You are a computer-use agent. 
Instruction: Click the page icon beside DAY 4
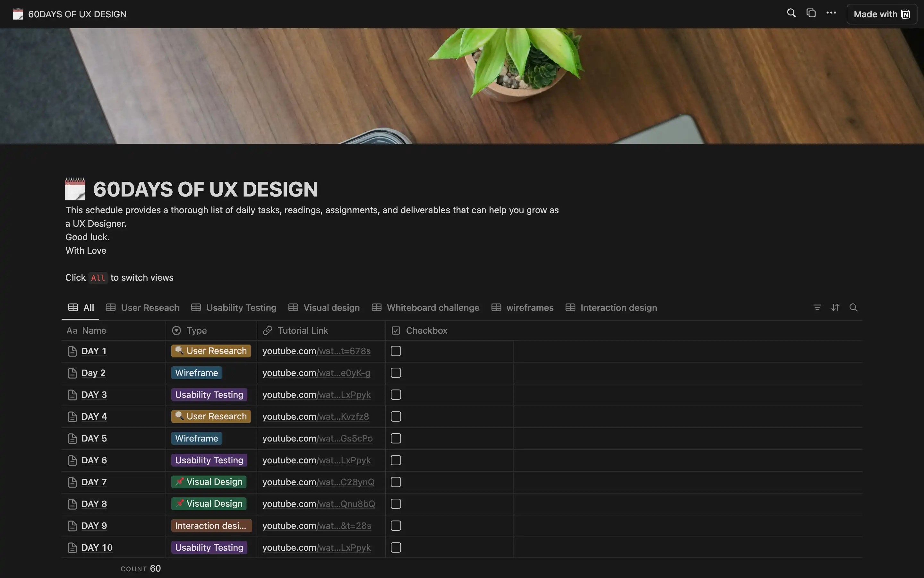point(72,416)
